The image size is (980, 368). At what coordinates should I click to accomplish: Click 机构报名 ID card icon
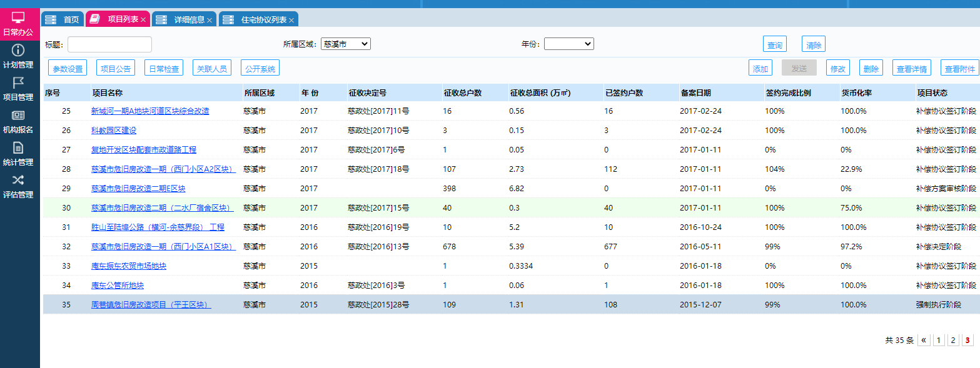18,116
